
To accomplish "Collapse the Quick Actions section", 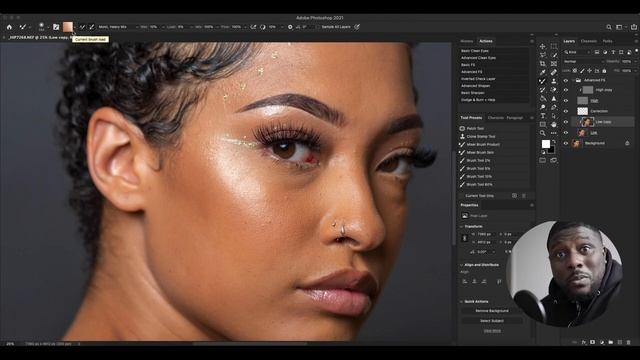I will click(462, 302).
